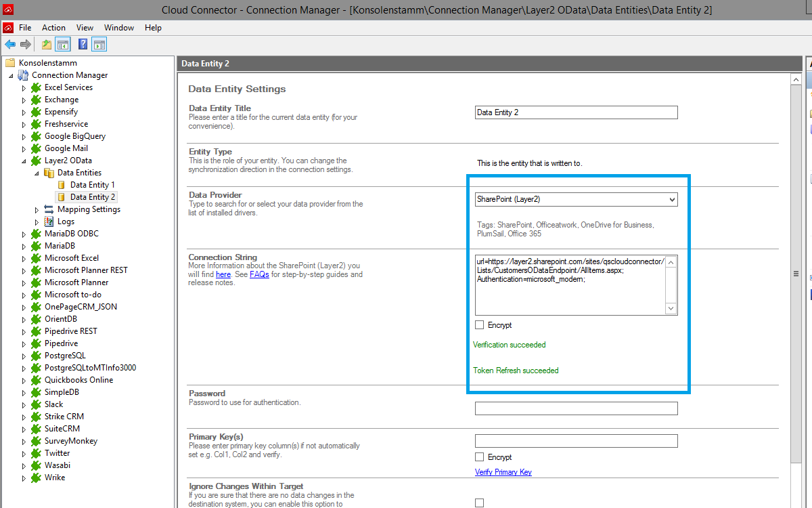Click the Cloud Connector app icon in the menu bar
Image resolution: width=812 pixels, height=508 pixels.
(x=8, y=28)
